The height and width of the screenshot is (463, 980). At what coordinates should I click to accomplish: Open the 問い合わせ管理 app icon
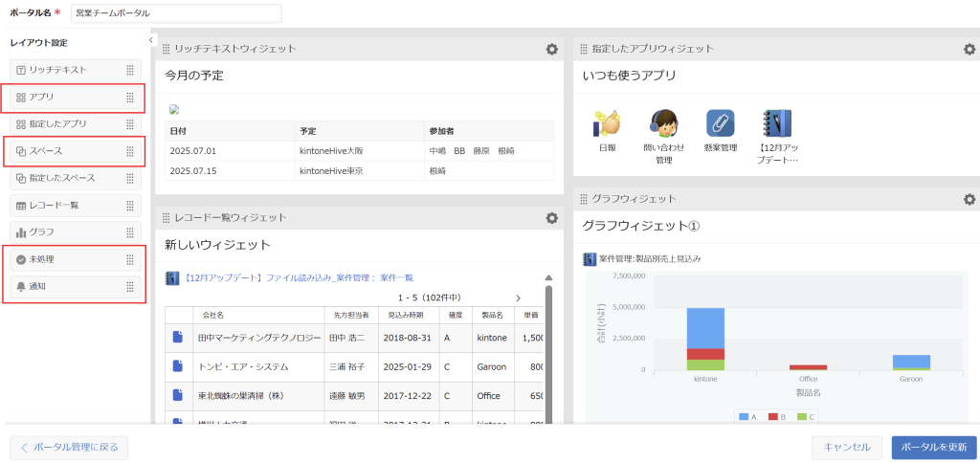tap(663, 123)
